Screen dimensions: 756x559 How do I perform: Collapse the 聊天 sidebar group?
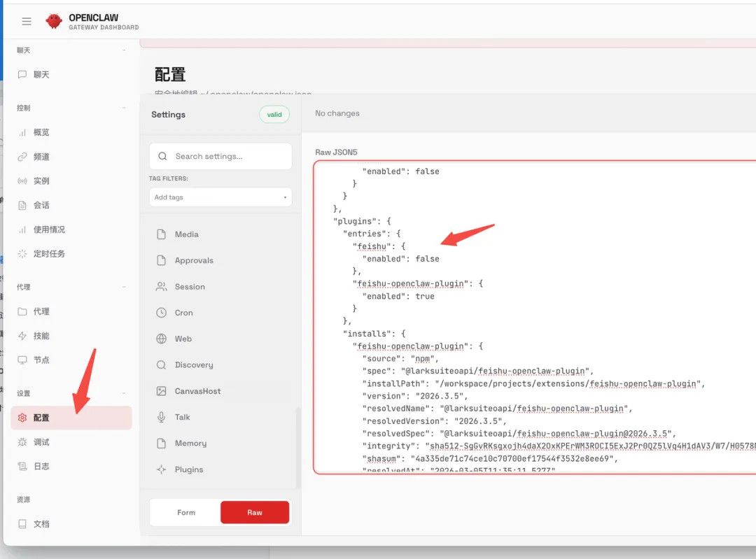[124, 50]
